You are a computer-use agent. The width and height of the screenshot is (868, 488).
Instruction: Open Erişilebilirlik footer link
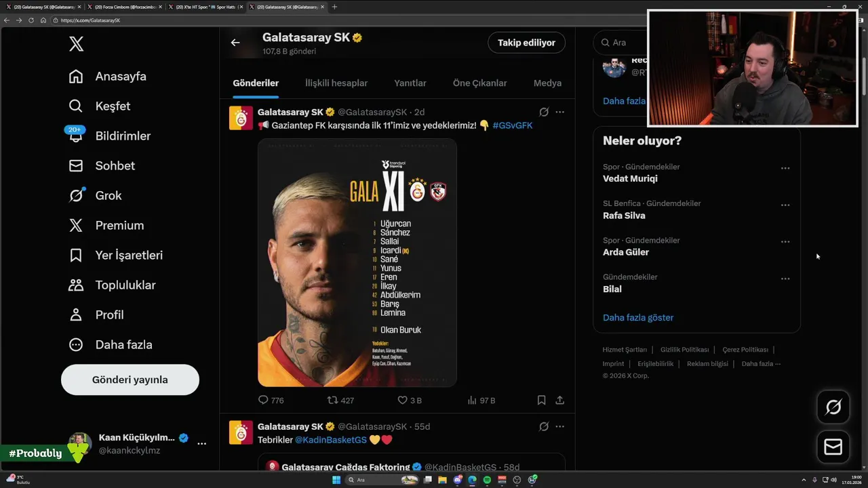point(656,364)
